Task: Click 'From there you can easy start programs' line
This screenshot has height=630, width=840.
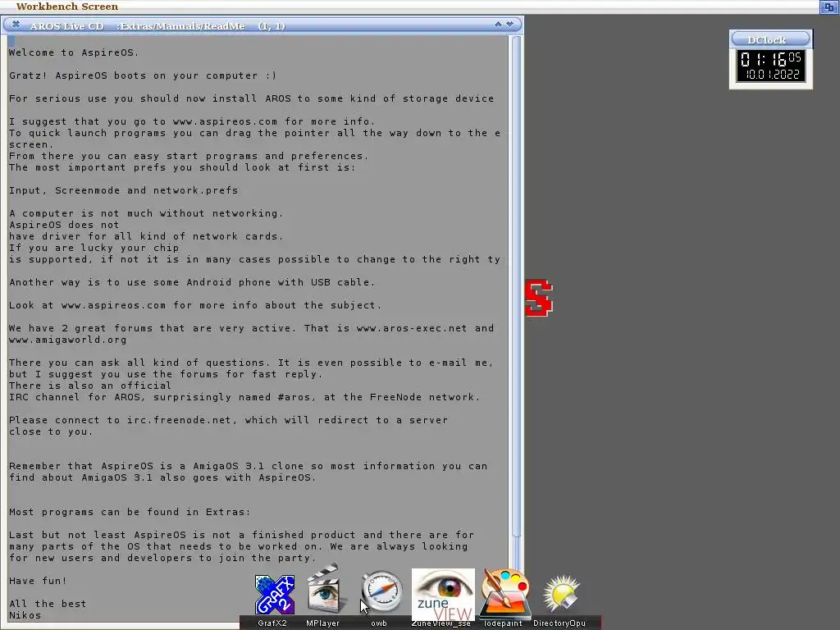Action: 189,156
